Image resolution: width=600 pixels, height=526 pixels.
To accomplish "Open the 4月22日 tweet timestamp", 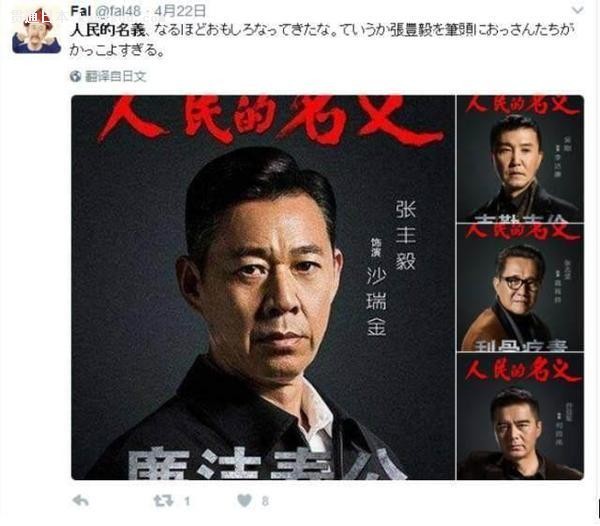I will coord(180,11).
